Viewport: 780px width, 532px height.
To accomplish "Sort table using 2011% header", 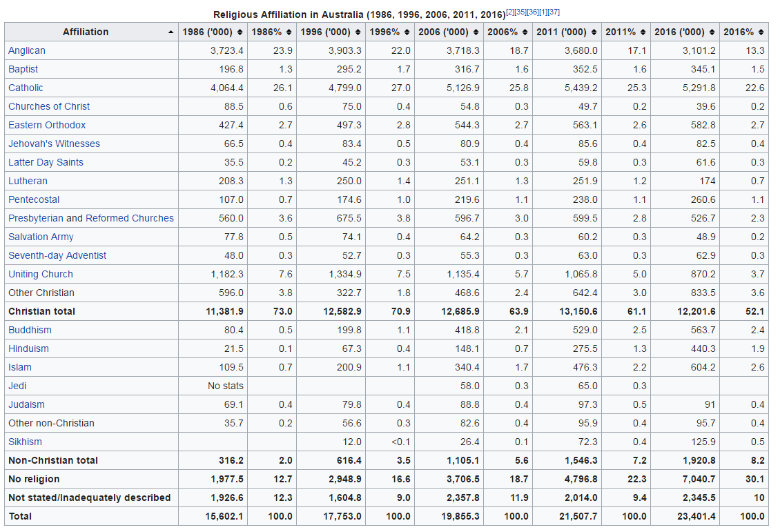I will coord(642,32).
